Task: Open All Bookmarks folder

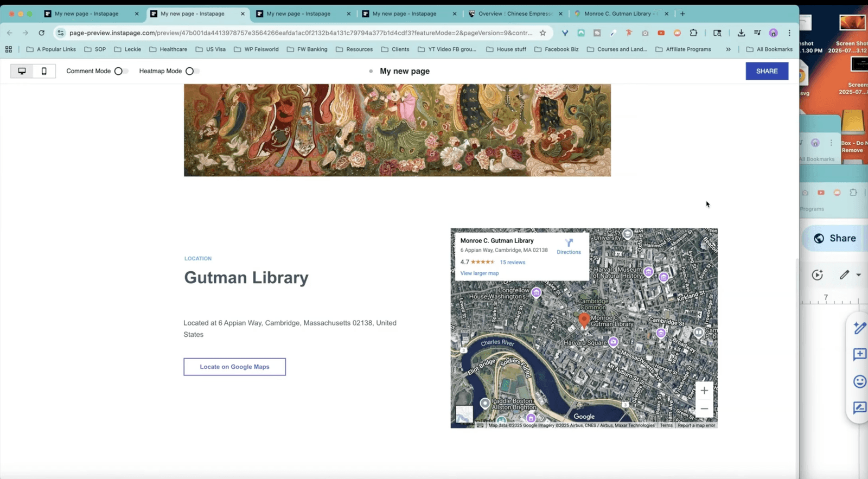Action: (x=769, y=49)
